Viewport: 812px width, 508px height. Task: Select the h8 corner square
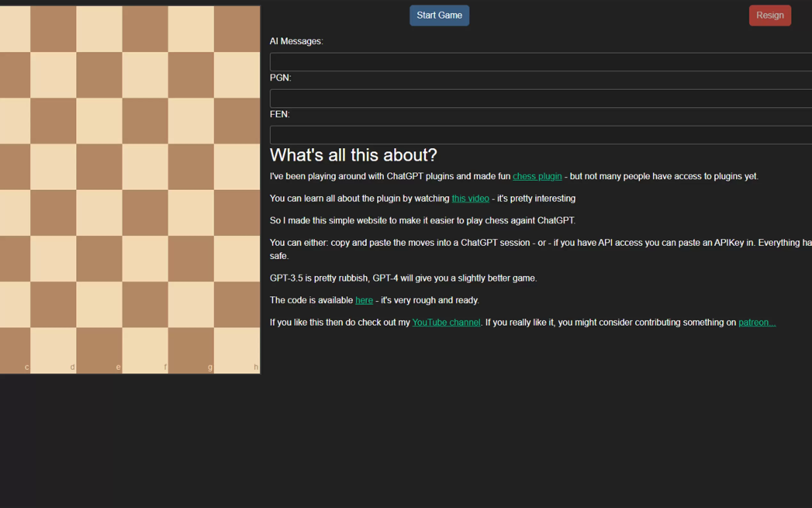[x=237, y=29]
